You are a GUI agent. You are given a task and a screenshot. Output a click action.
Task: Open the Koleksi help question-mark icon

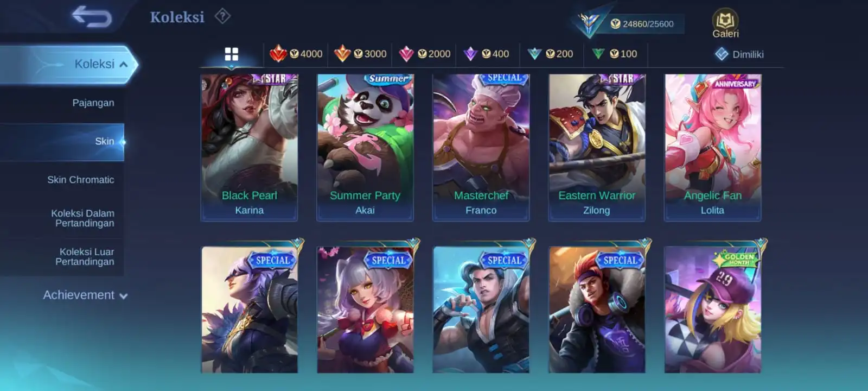pyautogui.click(x=222, y=16)
